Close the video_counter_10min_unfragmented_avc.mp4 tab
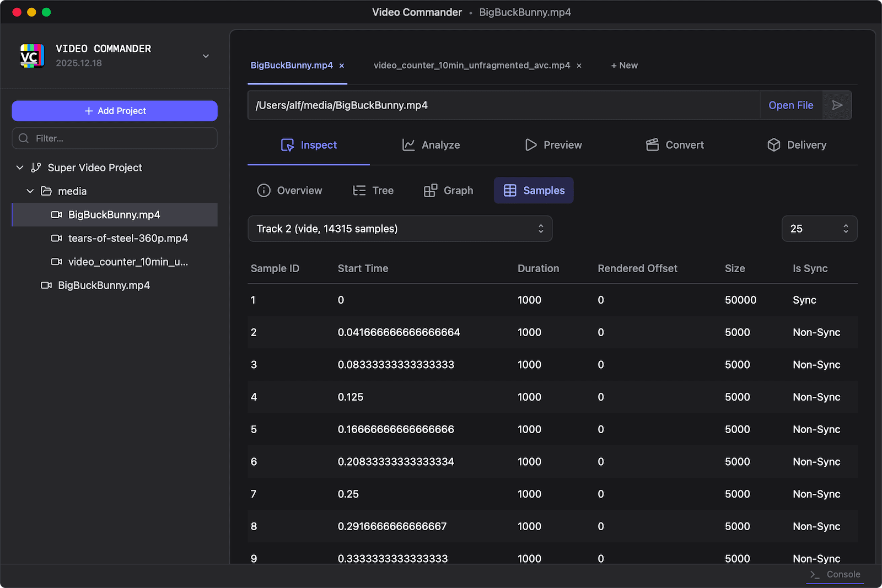882x588 pixels. [x=579, y=66]
